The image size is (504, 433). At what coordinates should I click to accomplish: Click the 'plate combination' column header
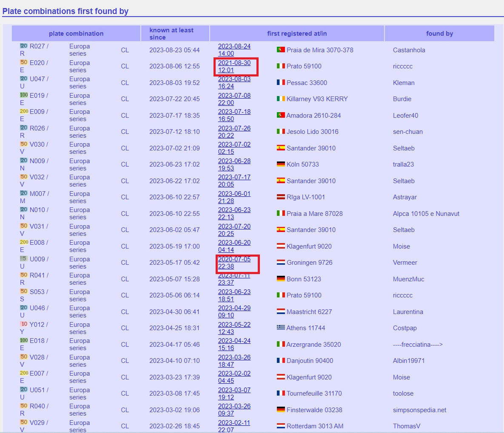76,34
